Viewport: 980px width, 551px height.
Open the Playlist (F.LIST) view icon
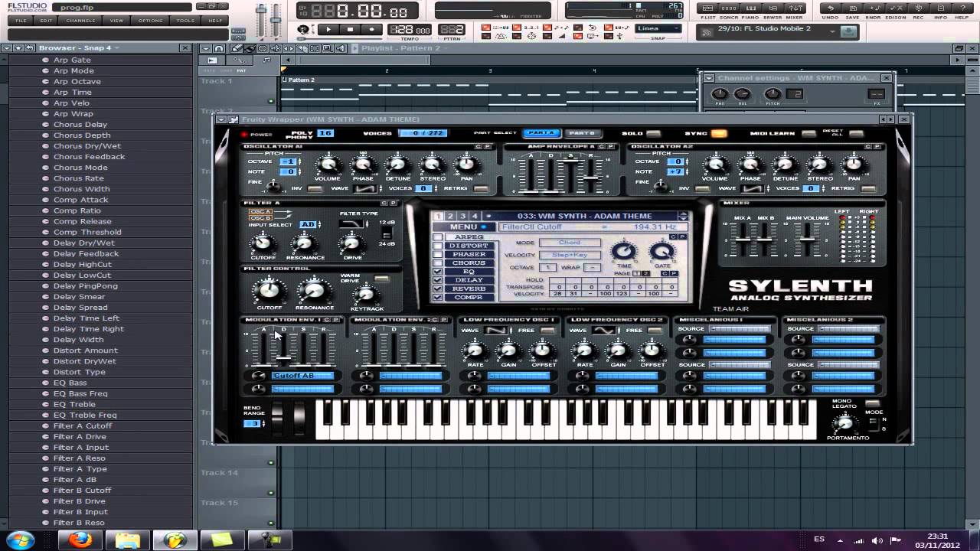(707, 8)
